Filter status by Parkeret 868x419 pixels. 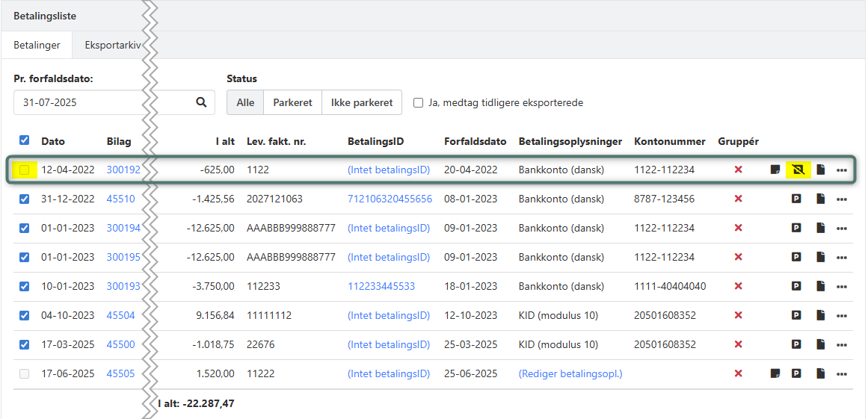pyautogui.click(x=292, y=103)
